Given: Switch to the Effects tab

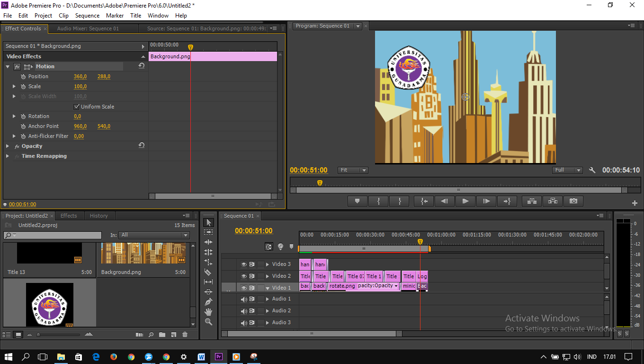Looking at the screenshot, I should 69,216.
